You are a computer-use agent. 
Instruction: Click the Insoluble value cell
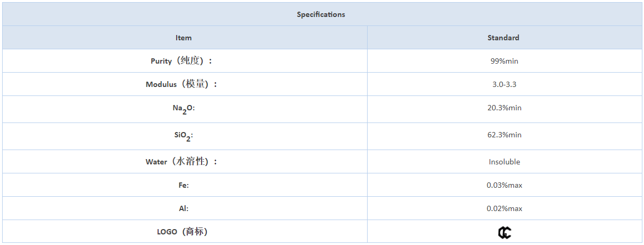pos(504,162)
